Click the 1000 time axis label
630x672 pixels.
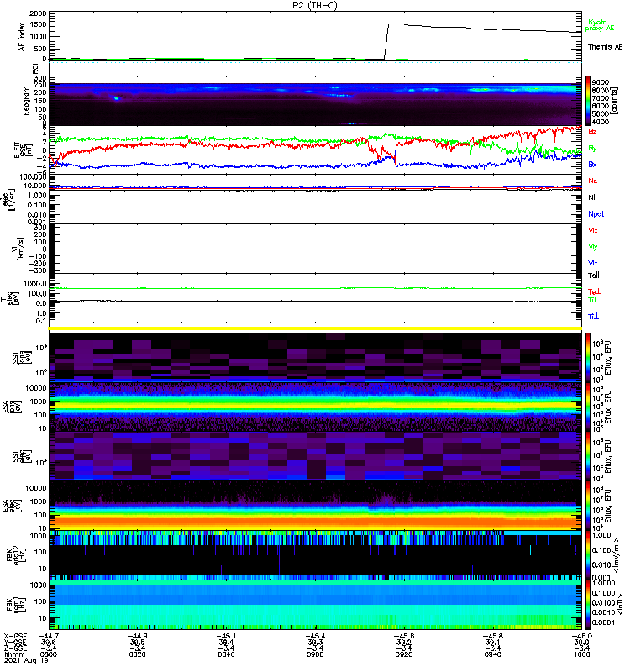click(x=581, y=655)
